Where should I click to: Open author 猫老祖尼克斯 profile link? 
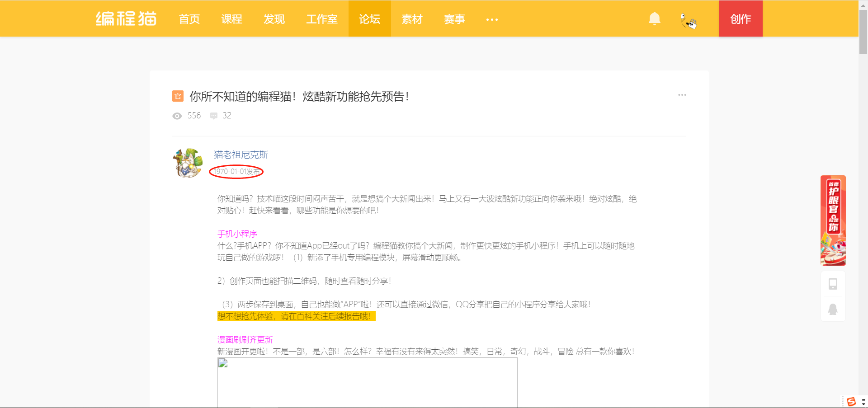pos(241,155)
